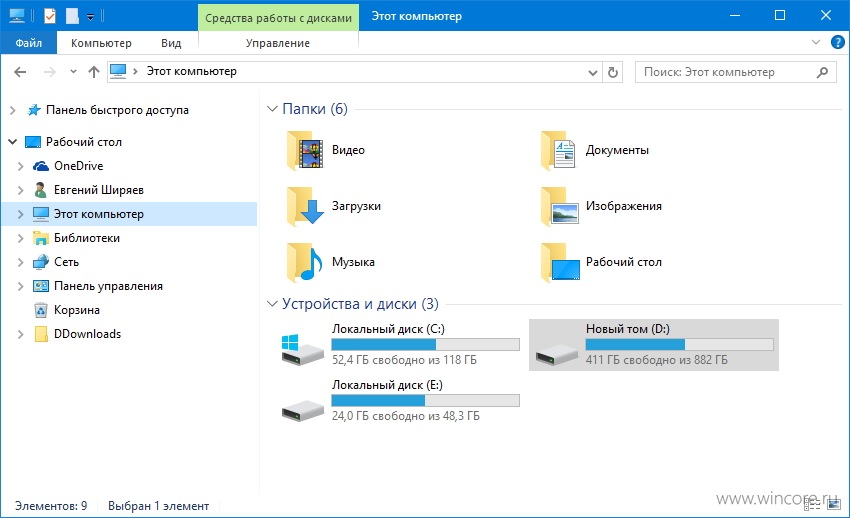Screen dimensions: 850x518
Task: Click the magnifying glass search icon
Action: (822, 72)
